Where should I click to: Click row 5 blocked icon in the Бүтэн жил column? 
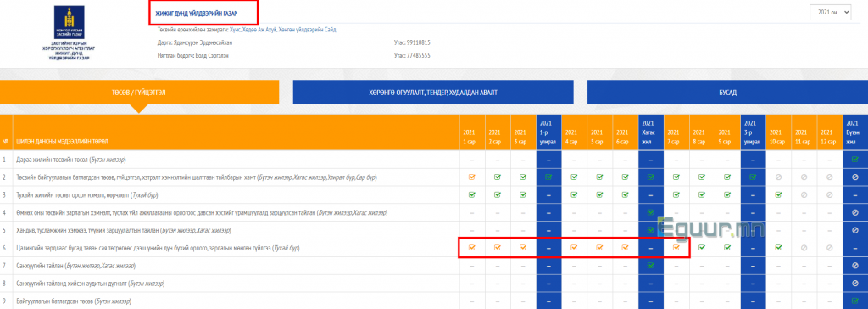(855, 230)
